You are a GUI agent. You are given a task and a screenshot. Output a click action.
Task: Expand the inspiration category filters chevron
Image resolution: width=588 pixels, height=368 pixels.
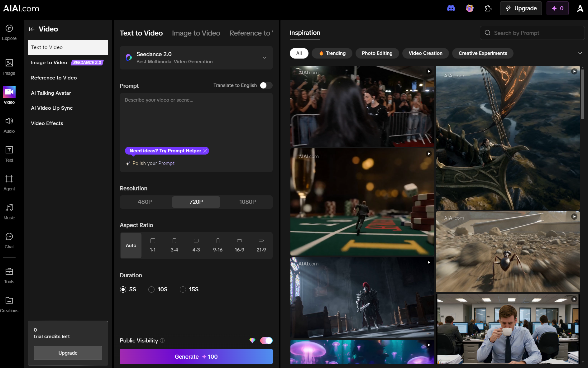click(580, 53)
